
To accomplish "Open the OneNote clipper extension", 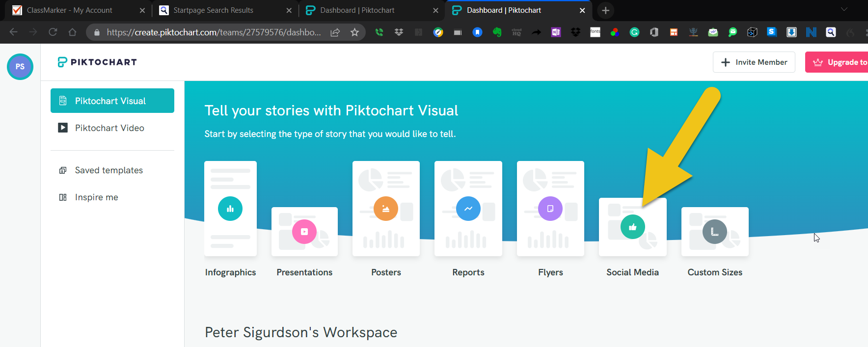I will tap(556, 32).
